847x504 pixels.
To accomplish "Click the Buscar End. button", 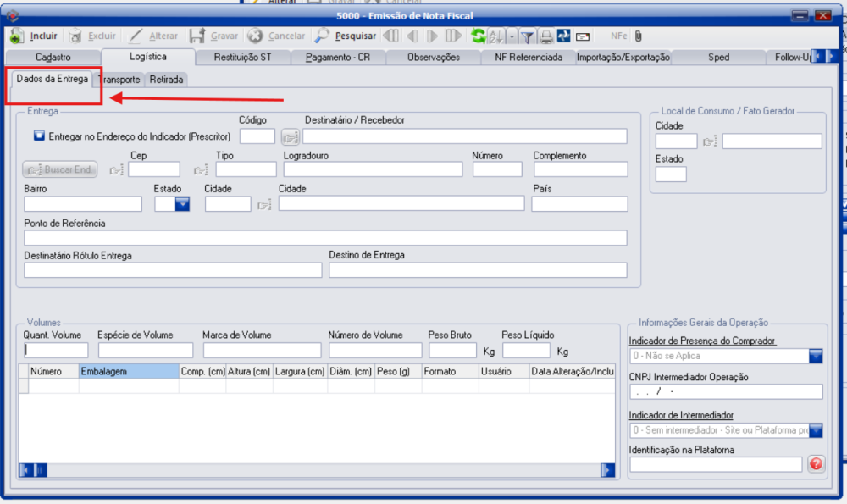I will point(61,169).
